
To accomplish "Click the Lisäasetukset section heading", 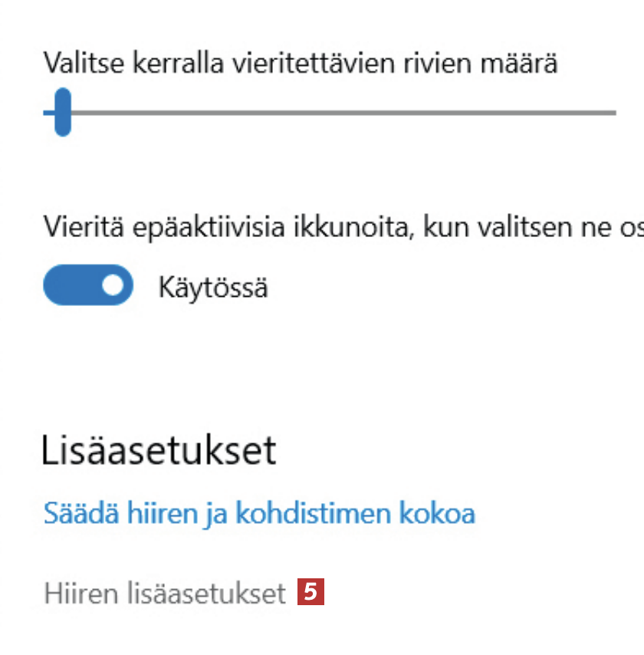I will (x=159, y=450).
